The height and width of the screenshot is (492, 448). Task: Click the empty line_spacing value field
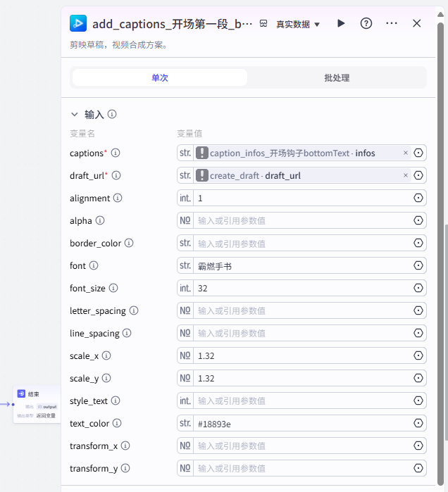303,333
